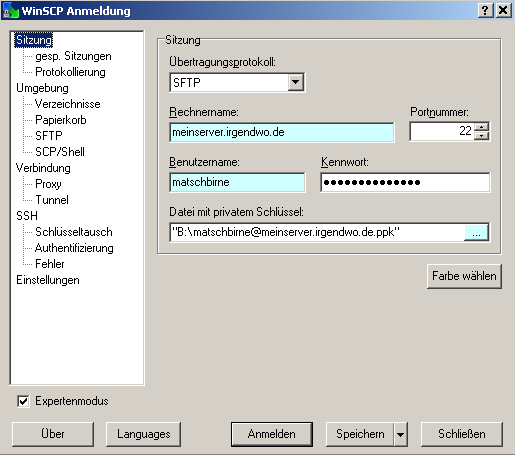Click the Portnummer field
515x455 pixels.
pos(442,131)
